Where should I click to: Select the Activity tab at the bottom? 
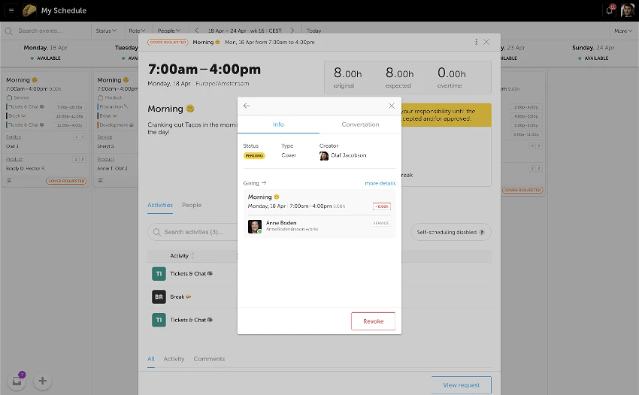click(174, 359)
